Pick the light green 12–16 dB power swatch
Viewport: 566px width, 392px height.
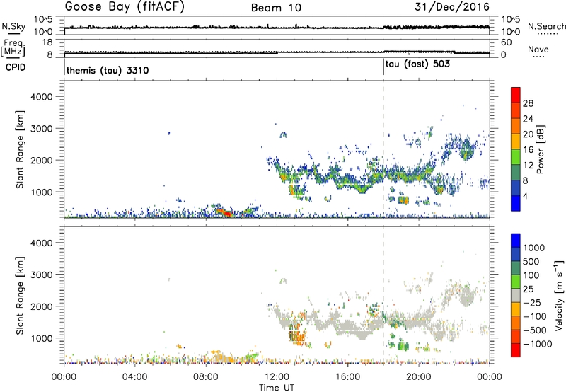click(516, 157)
